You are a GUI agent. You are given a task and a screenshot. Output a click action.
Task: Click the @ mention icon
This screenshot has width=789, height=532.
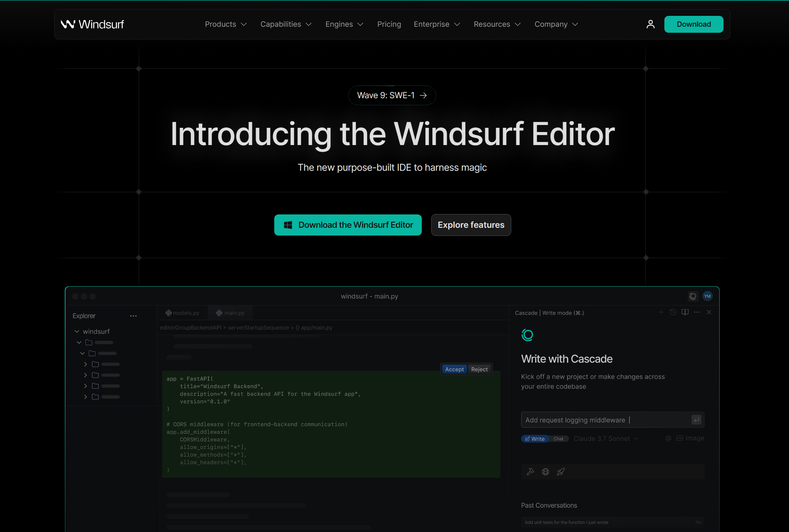669,438
